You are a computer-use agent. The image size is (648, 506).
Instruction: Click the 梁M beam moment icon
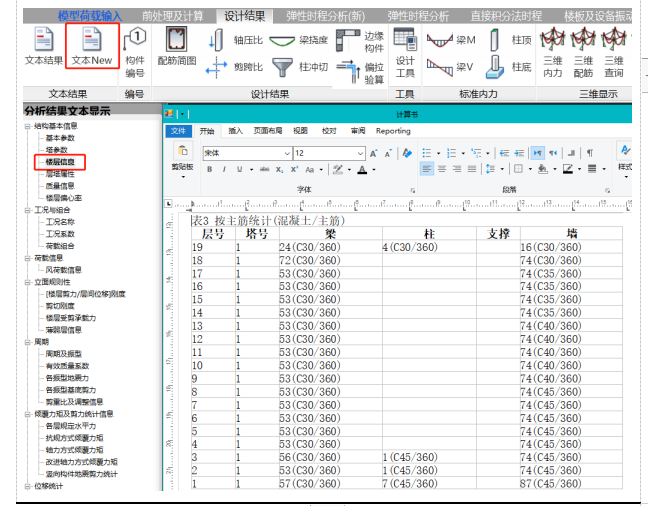point(452,40)
